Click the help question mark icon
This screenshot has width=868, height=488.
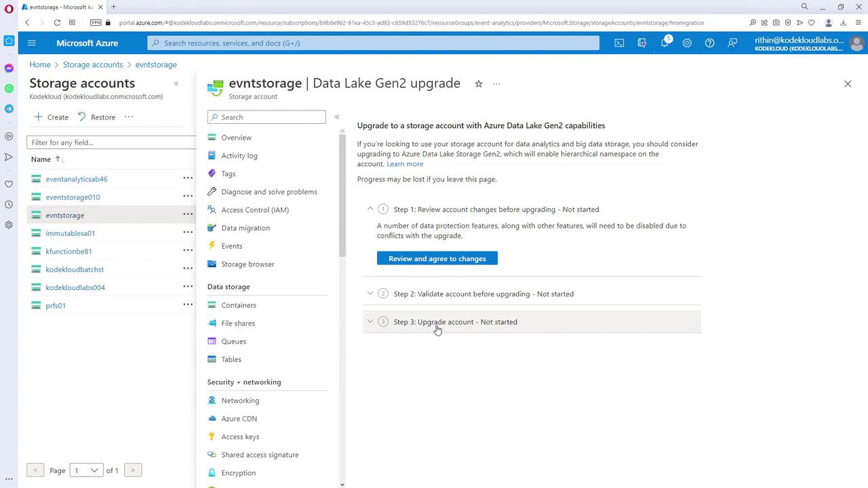[x=709, y=43]
